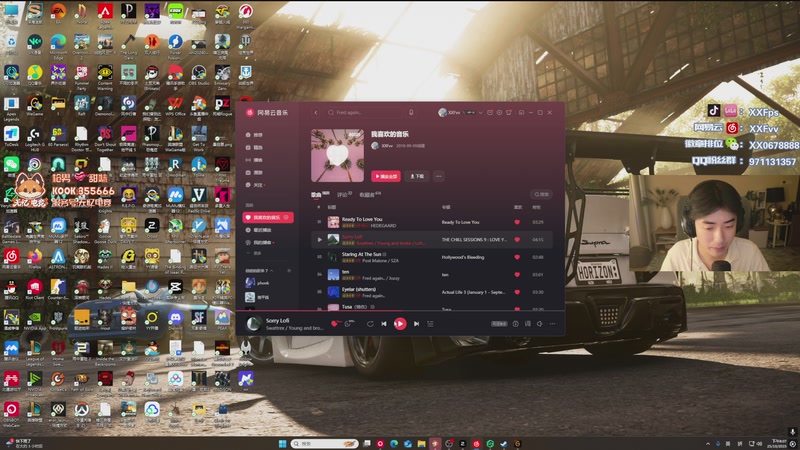Activate the microphone voice search icon
800x450 pixels.
coord(411,113)
